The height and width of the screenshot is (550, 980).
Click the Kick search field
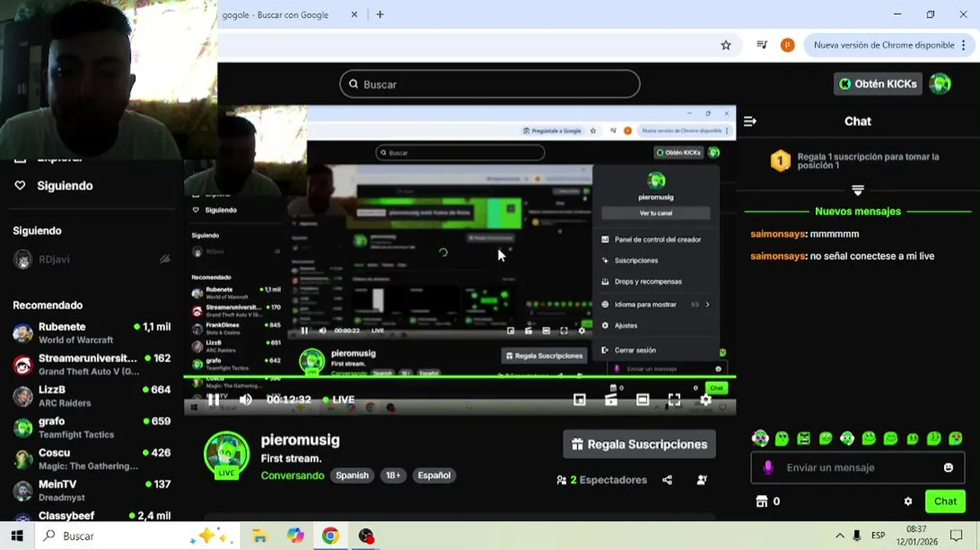pyautogui.click(x=490, y=84)
